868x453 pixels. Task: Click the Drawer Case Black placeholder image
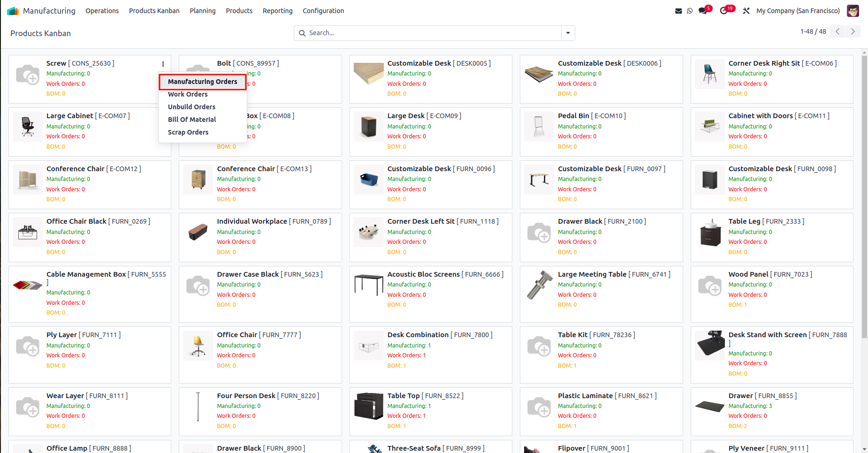coord(198,285)
